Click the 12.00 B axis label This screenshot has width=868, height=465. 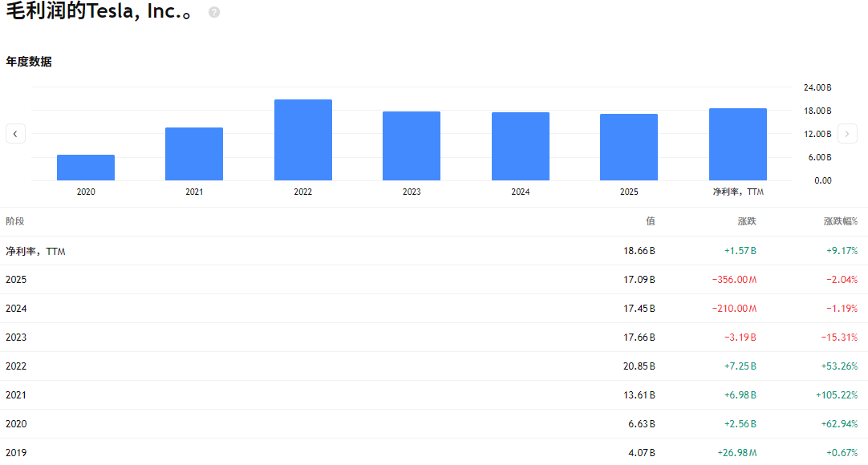pyautogui.click(x=817, y=134)
